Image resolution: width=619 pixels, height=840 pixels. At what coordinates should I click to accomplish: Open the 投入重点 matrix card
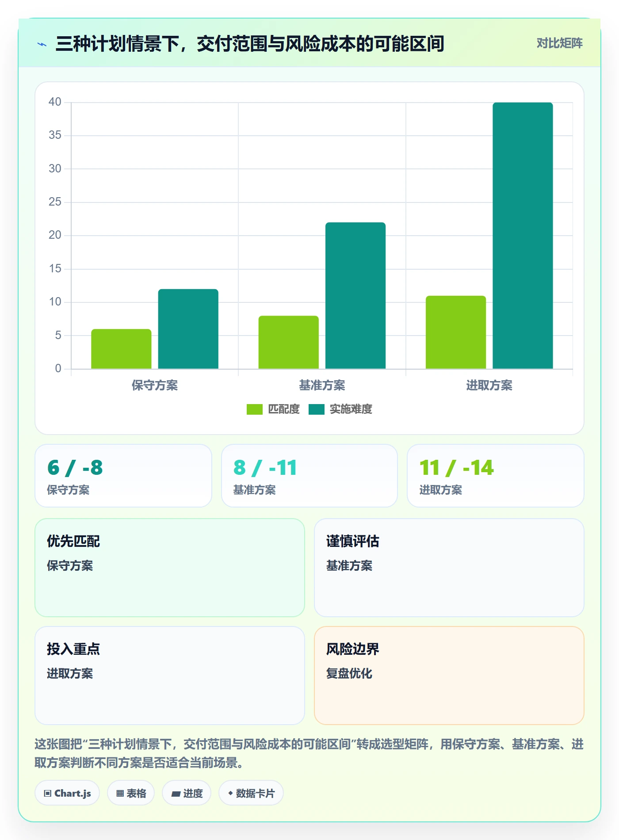click(x=170, y=676)
